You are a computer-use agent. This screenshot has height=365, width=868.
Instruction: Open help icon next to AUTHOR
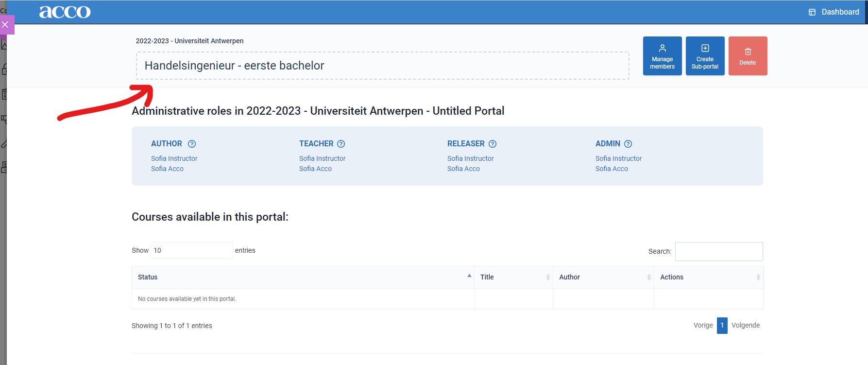pos(192,144)
